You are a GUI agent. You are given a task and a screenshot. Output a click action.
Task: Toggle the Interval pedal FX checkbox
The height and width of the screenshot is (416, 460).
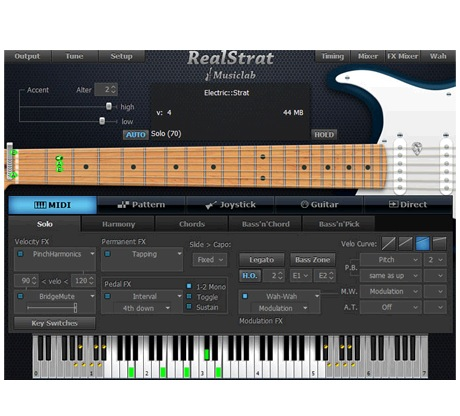(x=107, y=296)
